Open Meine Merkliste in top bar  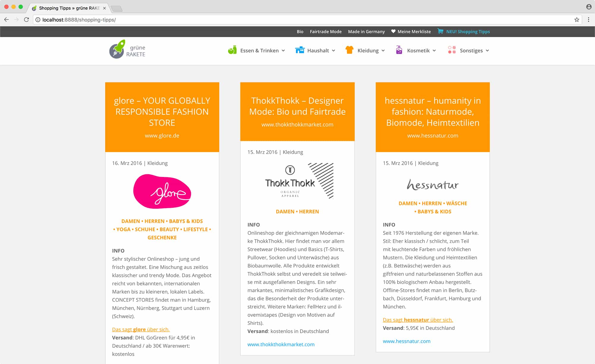click(x=414, y=31)
